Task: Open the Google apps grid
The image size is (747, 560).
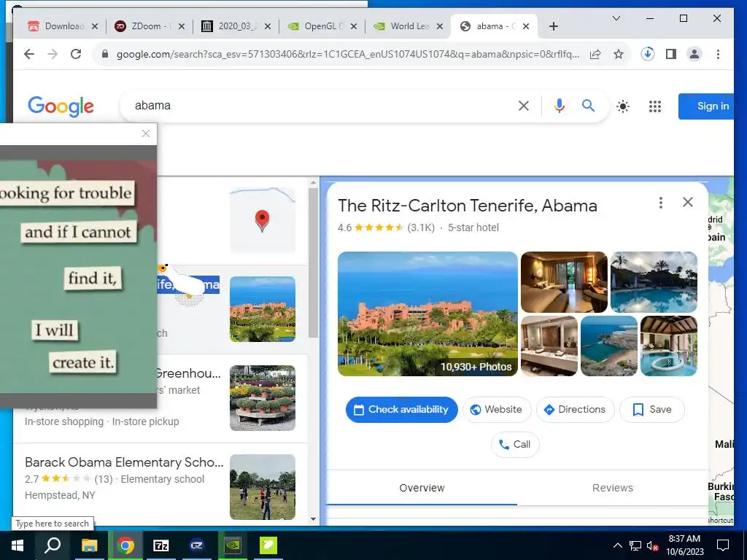Action: pyautogui.click(x=655, y=106)
